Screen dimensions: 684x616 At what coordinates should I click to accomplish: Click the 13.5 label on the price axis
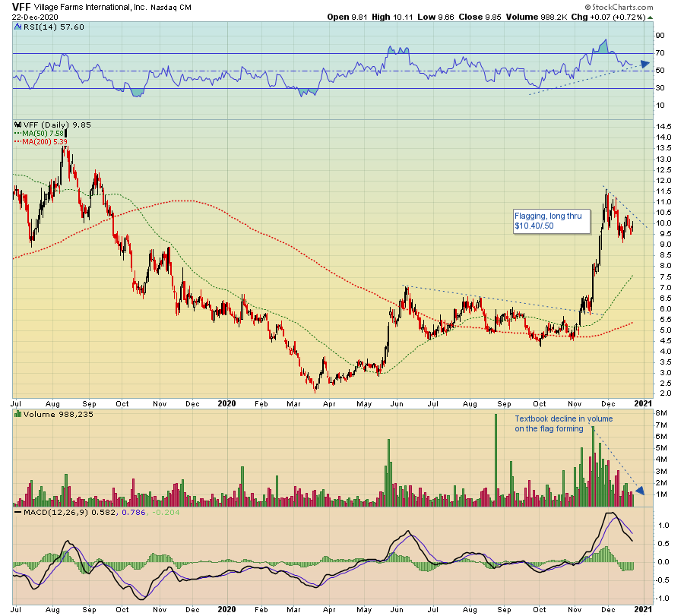coord(663,148)
